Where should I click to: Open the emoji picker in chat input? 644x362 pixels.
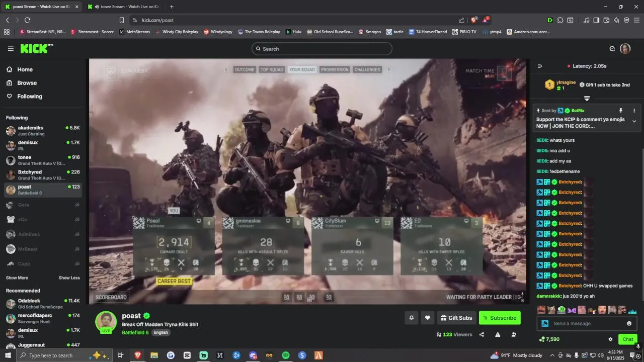pyautogui.click(x=629, y=323)
